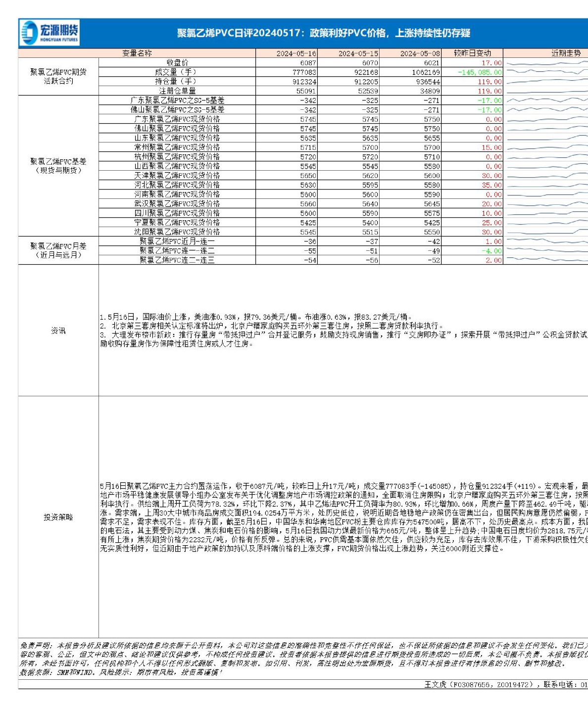588x707 pixels.
Task: Click the Hongyuan Futures logo
Action: click(49, 33)
